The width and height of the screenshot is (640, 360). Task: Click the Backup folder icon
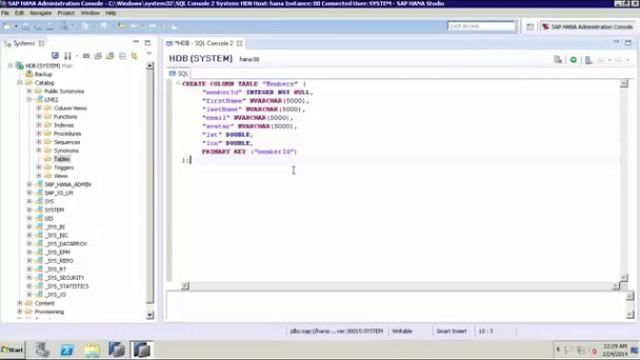tap(29, 74)
